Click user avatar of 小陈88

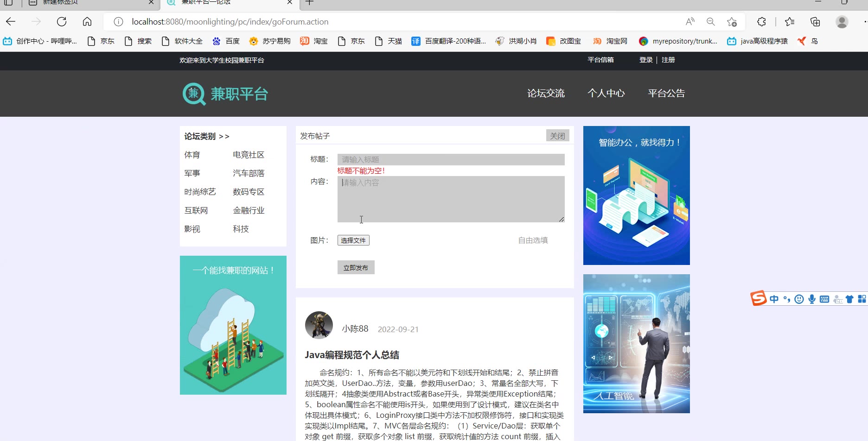point(319,325)
